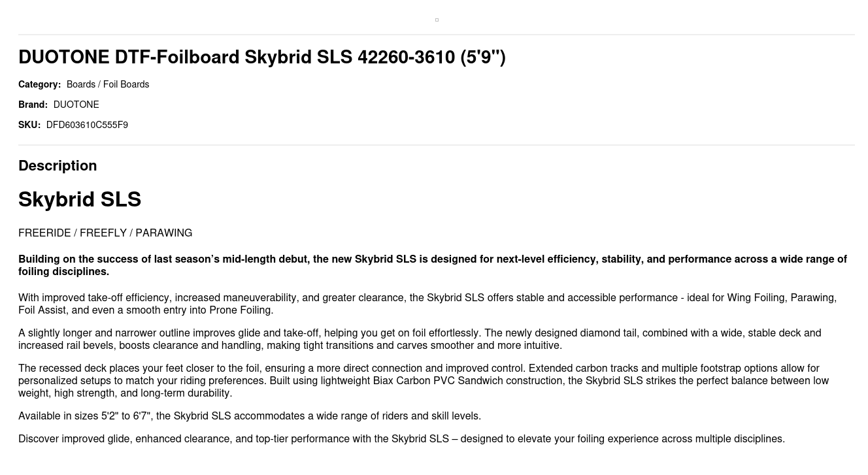This screenshot has height=475, width=868.
Task: Click the closing paragraph starting 'Discover improved glide'
Action: pos(401,439)
